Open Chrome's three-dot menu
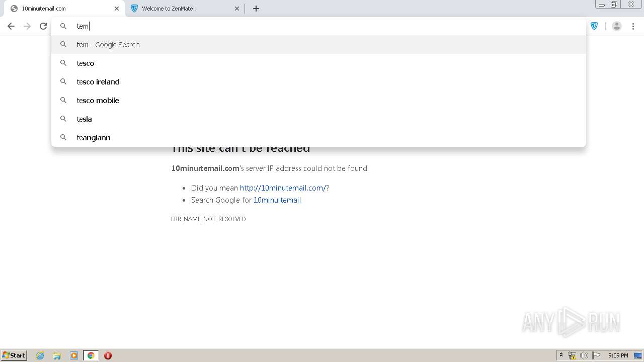The height and width of the screenshot is (362, 644). point(633,26)
